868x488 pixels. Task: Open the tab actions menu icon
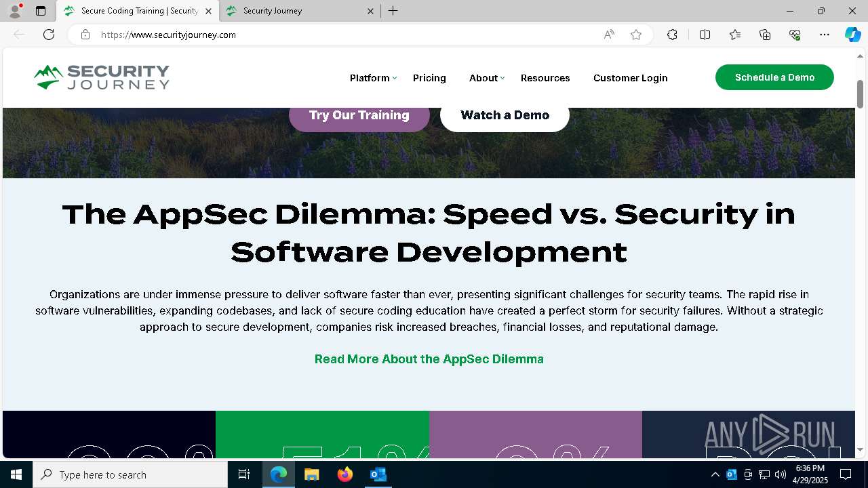click(x=41, y=11)
